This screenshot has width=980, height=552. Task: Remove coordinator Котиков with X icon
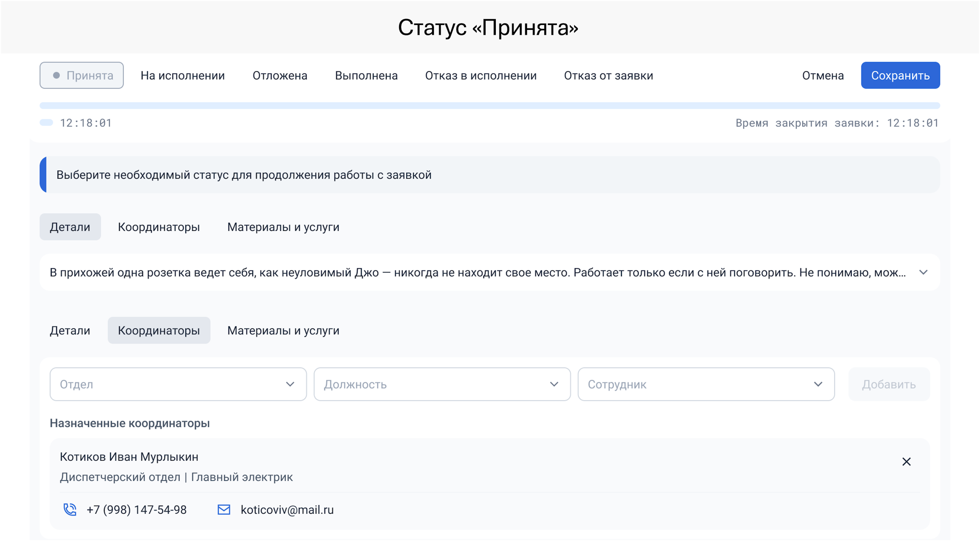906,462
